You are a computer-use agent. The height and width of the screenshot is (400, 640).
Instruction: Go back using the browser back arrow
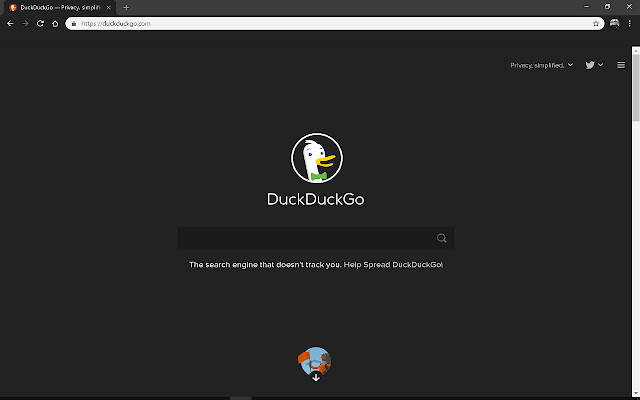pos(10,24)
